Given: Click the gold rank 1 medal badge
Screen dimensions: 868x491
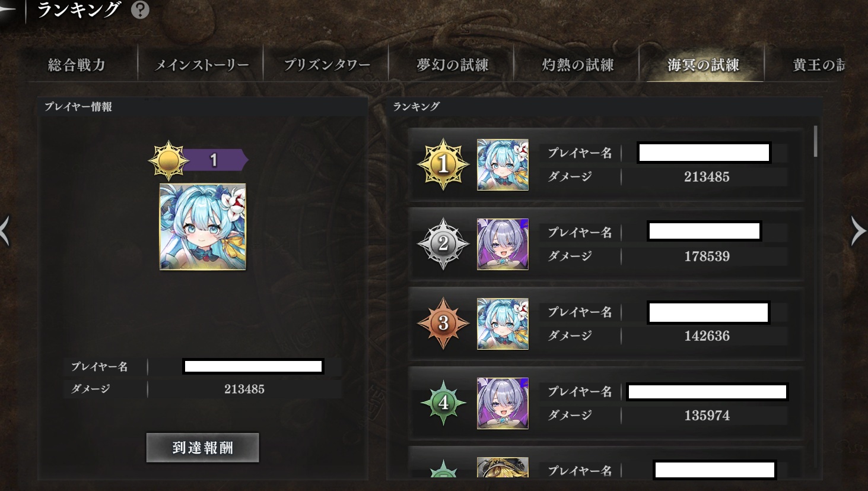Looking at the screenshot, I should pyautogui.click(x=443, y=164).
